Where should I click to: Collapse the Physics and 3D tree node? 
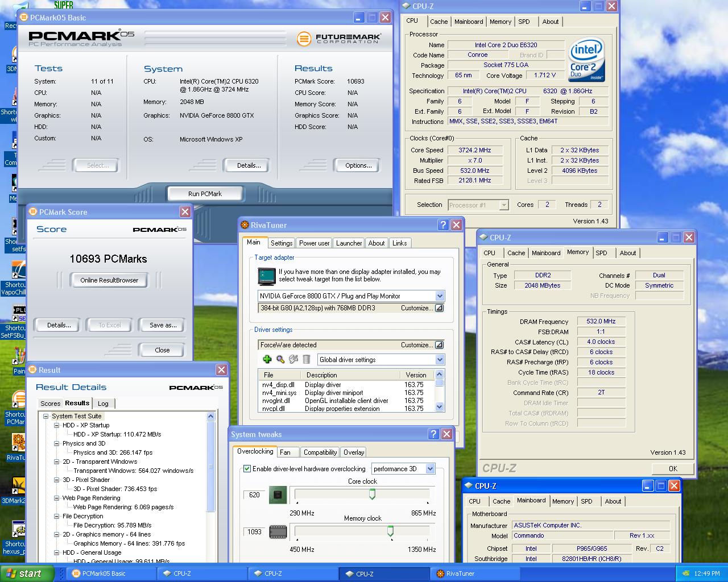coord(56,443)
